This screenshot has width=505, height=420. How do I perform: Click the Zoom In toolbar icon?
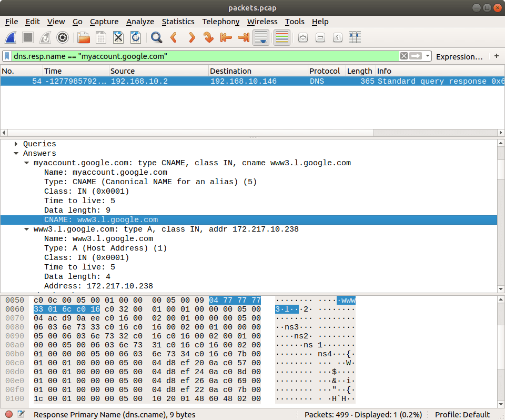click(x=303, y=37)
